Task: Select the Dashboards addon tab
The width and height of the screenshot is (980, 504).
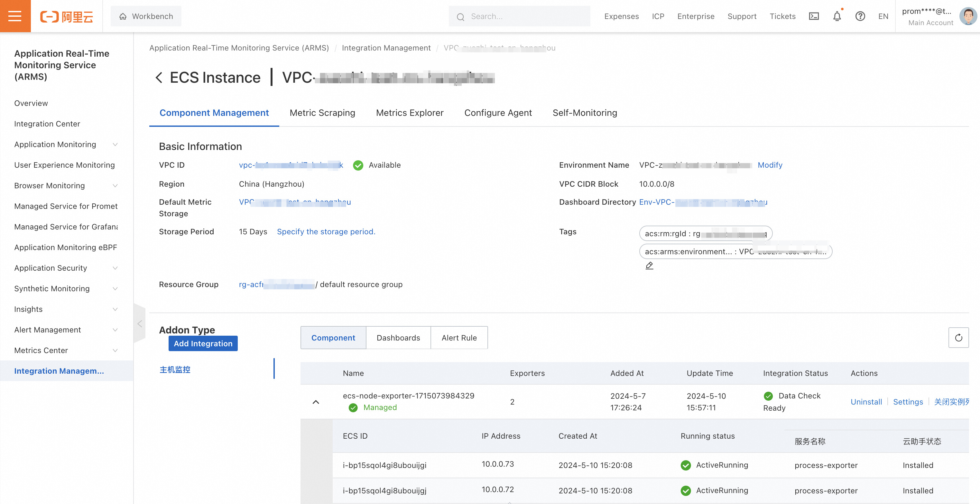Action: coord(398,338)
